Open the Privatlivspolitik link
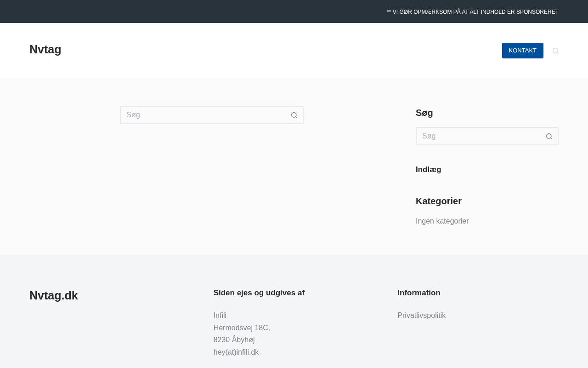The height and width of the screenshot is (368, 588). point(421,316)
